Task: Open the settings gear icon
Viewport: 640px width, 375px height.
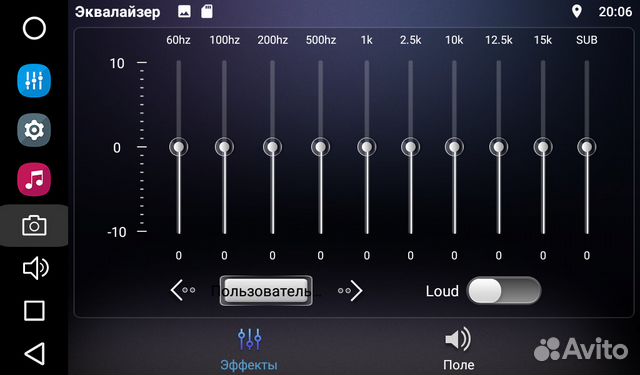Action: (x=34, y=130)
